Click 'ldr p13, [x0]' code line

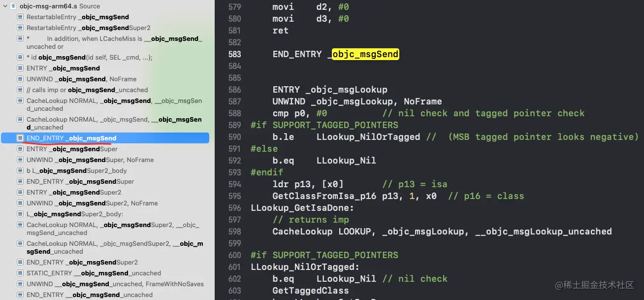308,184
